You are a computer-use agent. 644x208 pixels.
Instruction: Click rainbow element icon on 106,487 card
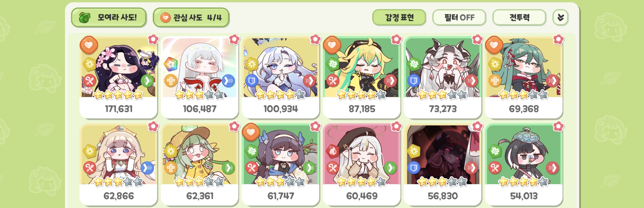click(x=171, y=64)
